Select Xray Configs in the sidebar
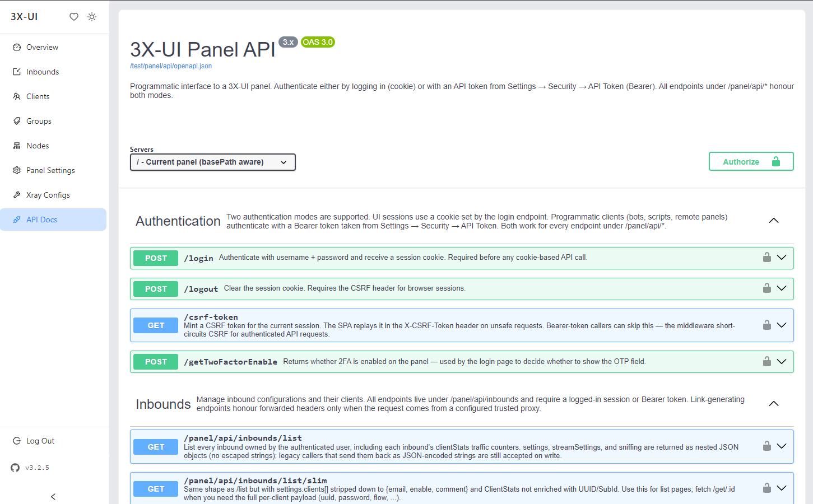Viewport: 813px width, 504px height. tap(53, 195)
